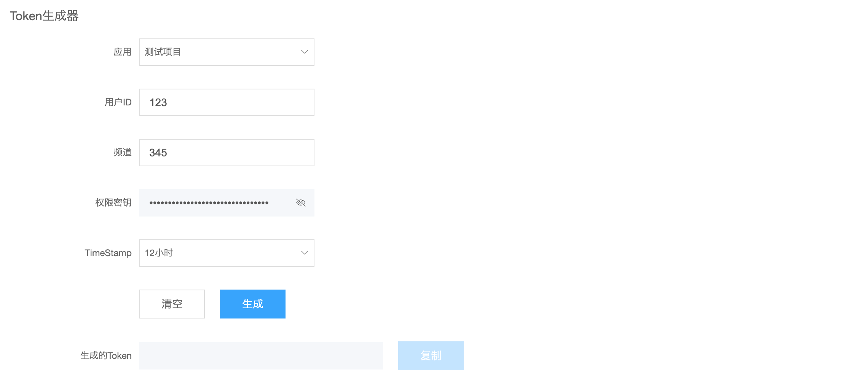The width and height of the screenshot is (868, 379).
Task: Click the TimeStamp field label
Action: 108,253
